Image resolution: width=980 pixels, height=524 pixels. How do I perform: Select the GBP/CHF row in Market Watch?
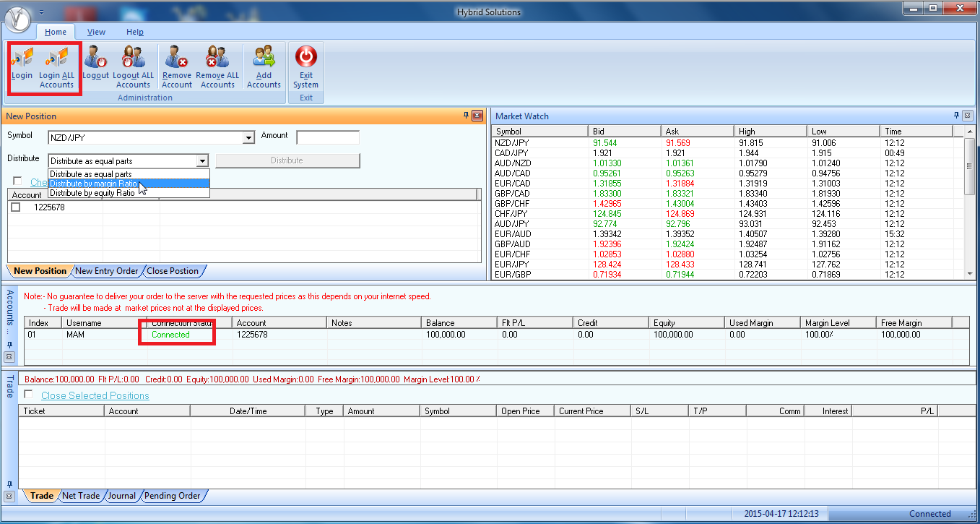click(728, 204)
